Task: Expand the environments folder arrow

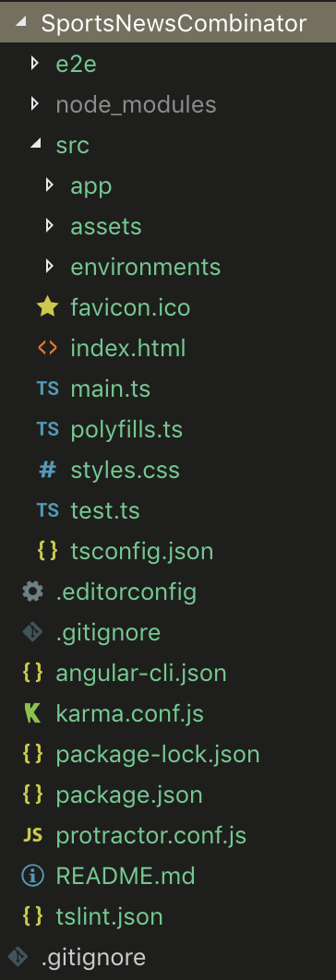Action: (x=51, y=267)
